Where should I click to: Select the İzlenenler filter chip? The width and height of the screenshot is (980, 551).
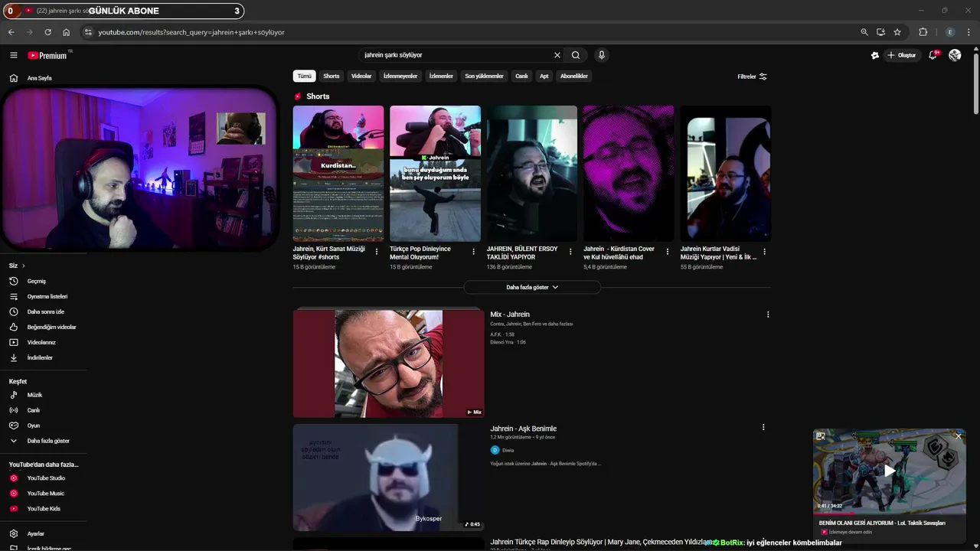pyautogui.click(x=441, y=76)
